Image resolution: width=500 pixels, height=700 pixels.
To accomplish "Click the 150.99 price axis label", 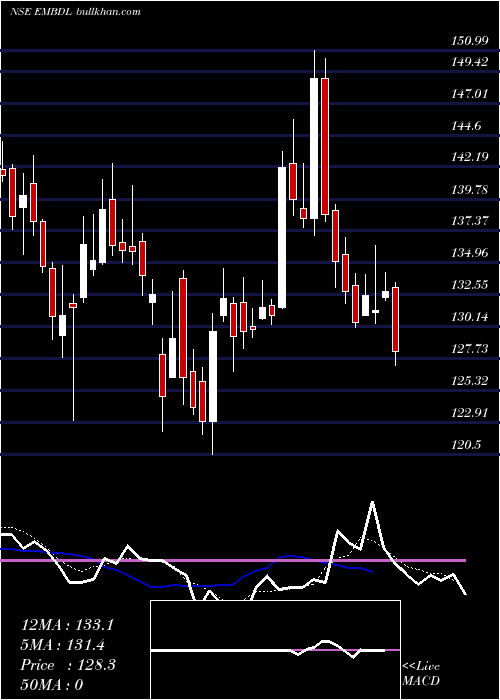I will coord(469,42).
